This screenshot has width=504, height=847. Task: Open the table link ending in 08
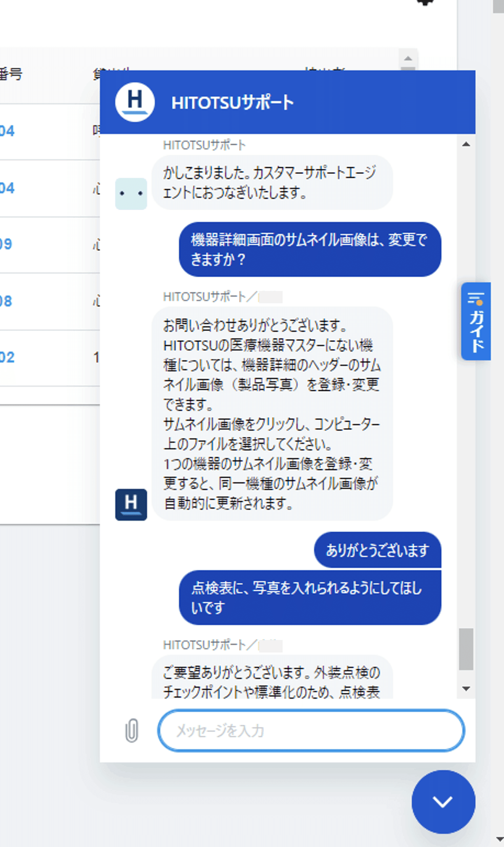6,301
